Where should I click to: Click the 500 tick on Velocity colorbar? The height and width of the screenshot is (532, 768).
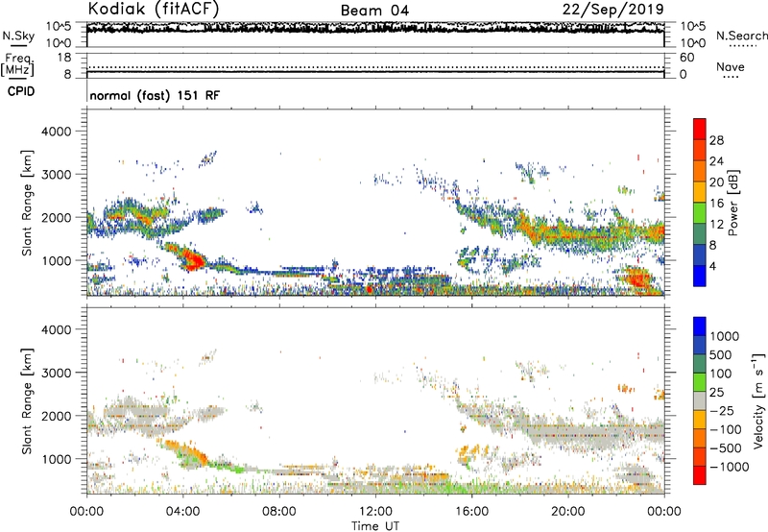(719, 355)
